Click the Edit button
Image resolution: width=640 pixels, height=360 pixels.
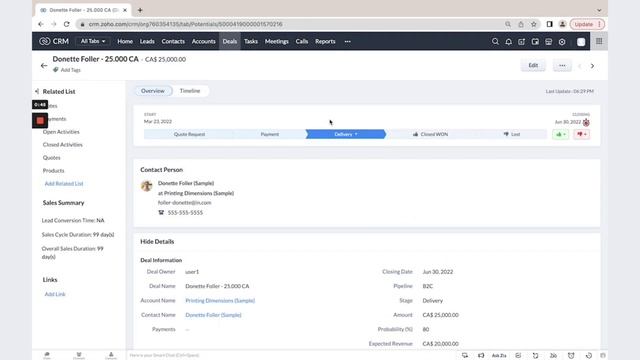pos(533,65)
